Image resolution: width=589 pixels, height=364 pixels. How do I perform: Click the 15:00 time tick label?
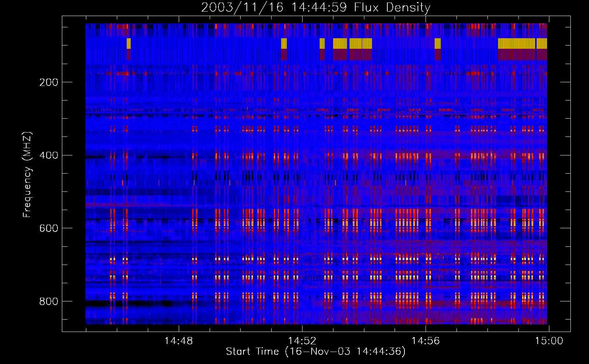pos(549,341)
